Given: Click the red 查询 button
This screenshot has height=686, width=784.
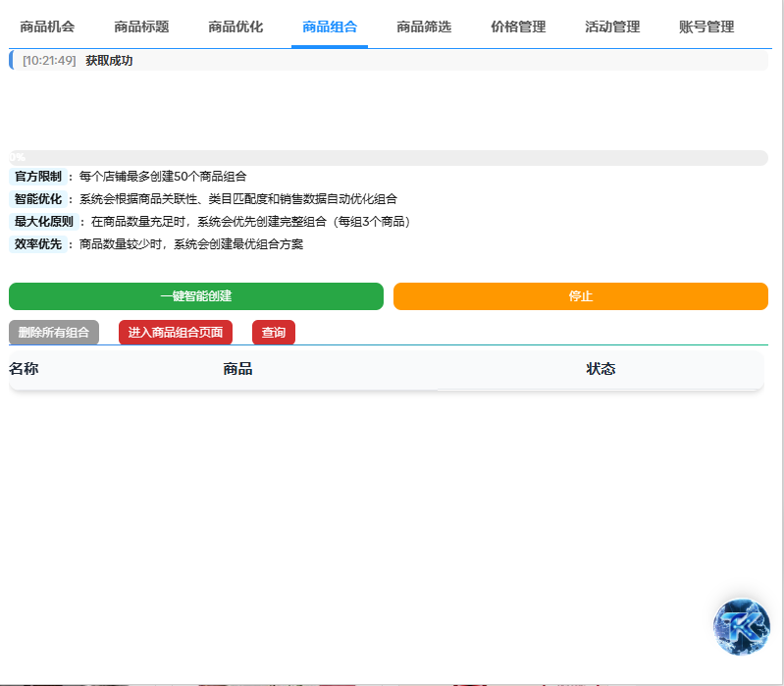Looking at the screenshot, I should pyautogui.click(x=274, y=332).
